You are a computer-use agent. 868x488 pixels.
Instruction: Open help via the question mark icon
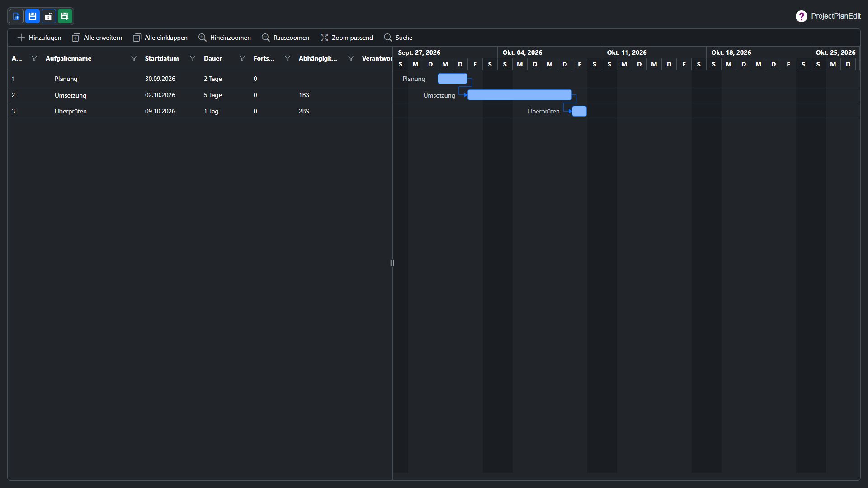pos(801,16)
